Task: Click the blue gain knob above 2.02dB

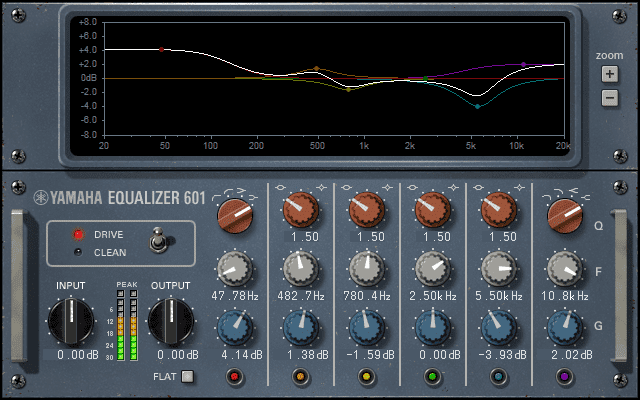Action: coord(565,328)
